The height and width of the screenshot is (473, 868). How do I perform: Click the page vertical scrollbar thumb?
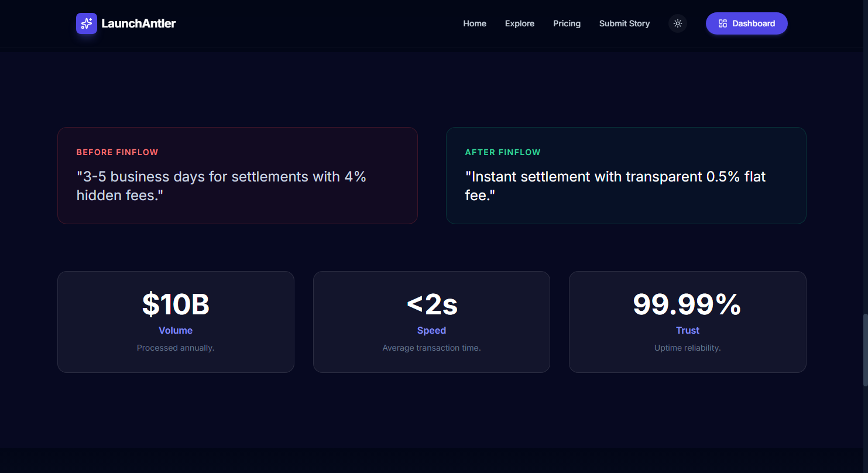(x=865, y=350)
